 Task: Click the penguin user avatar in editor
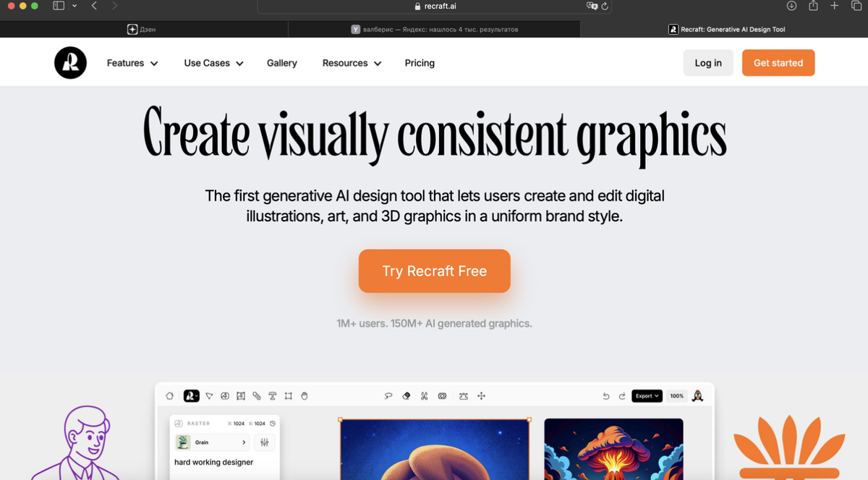click(698, 395)
